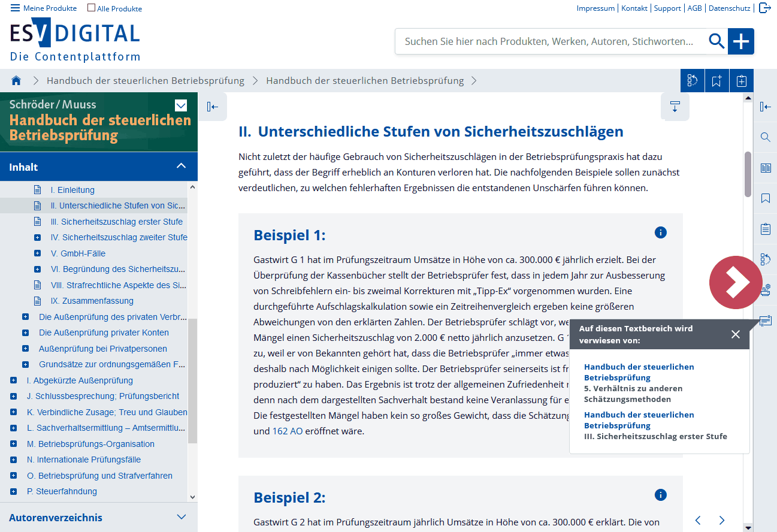Click the ESV Digital logo
777x532 pixels.
75,41
